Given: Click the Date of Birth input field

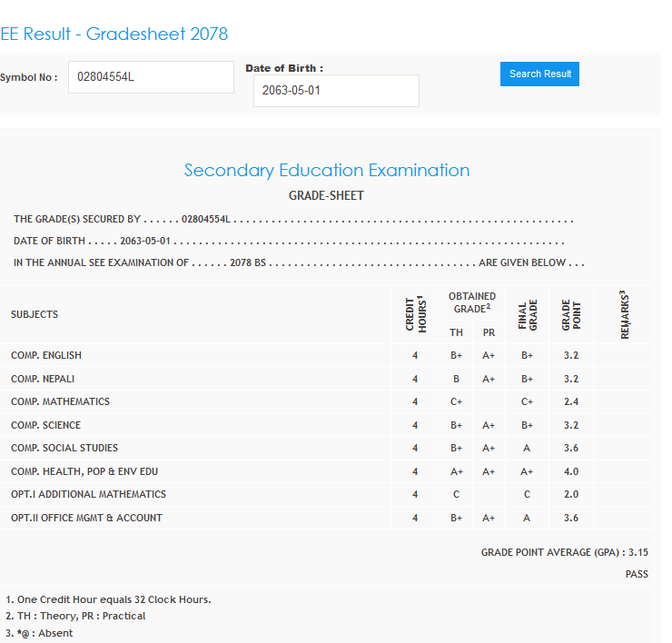Looking at the screenshot, I should (336, 91).
